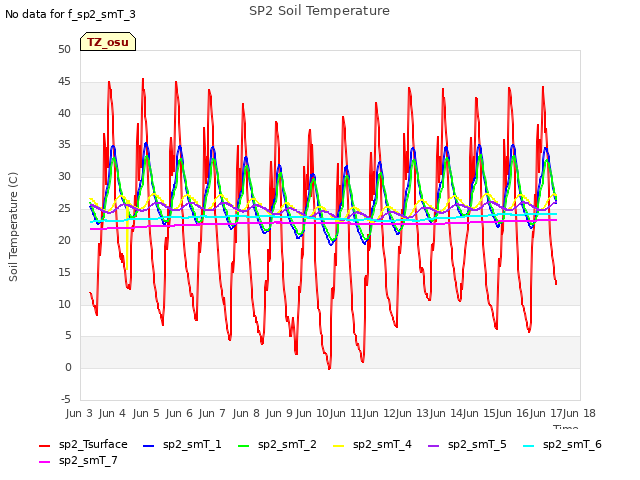Click the -5 y-axis tick label
Image resolution: width=640 pixels, height=480 pixels.
tap(66, 399)
